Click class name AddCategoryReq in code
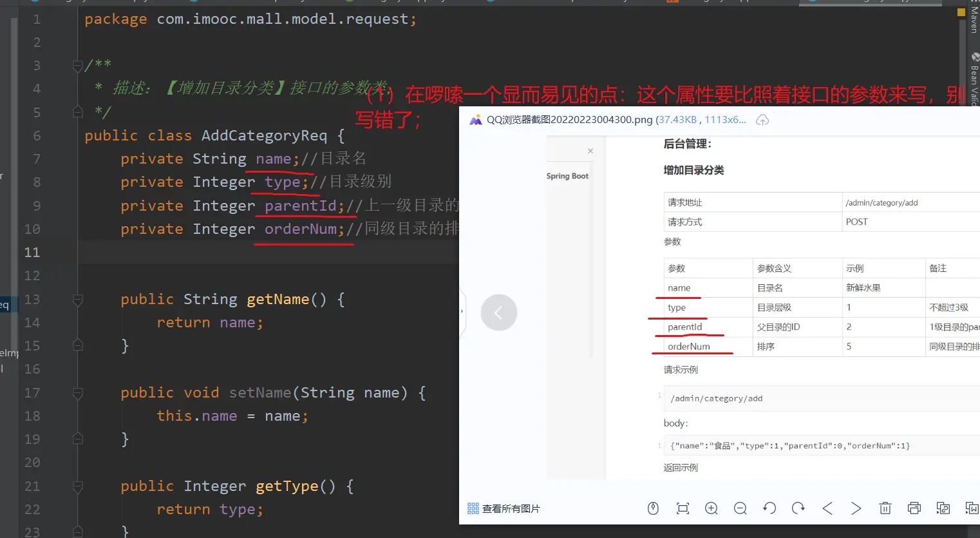 (264, 135)
